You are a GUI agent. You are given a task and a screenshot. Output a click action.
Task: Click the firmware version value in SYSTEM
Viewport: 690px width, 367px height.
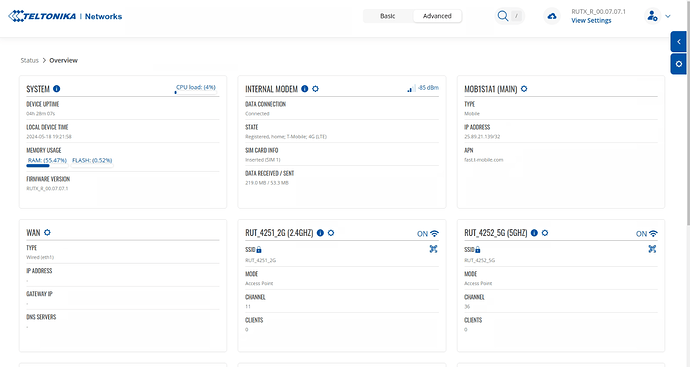tap(47, 188)
